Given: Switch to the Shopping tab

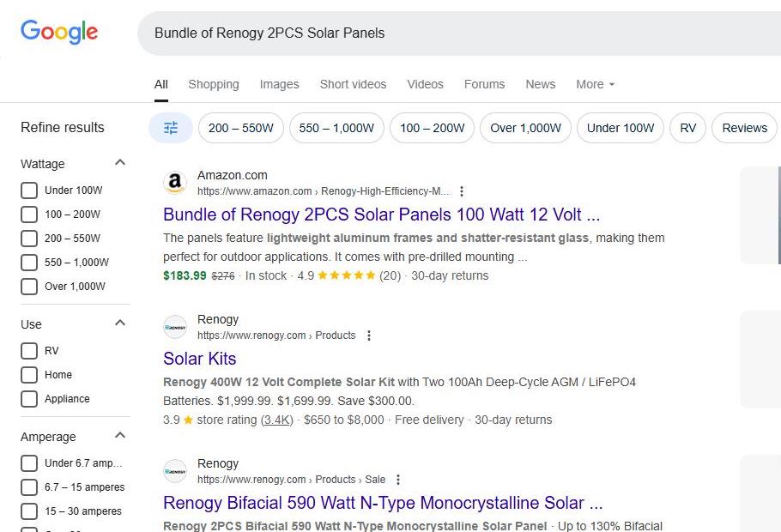Looking at the screenshot, I should coord(214,84).
